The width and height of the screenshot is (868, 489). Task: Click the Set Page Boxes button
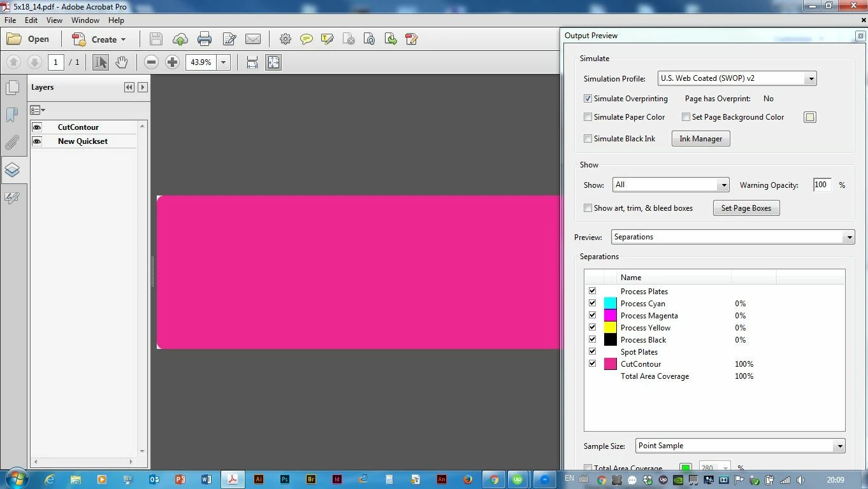tap(746, 208)
